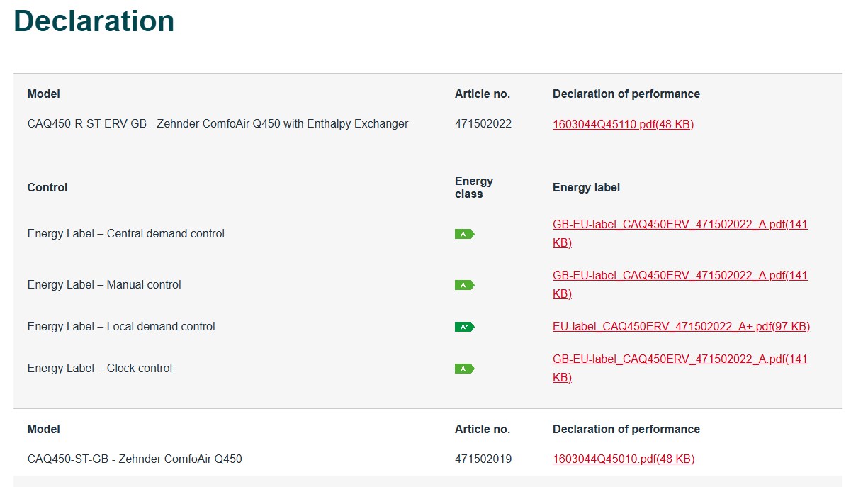Click the Energy label column header
Screen dimensions: 868x487
click(x=586, y=188)
